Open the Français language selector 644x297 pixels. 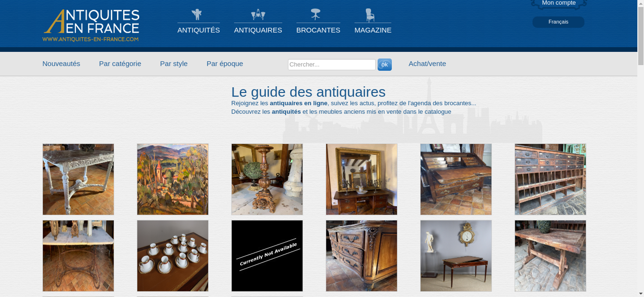558,22
